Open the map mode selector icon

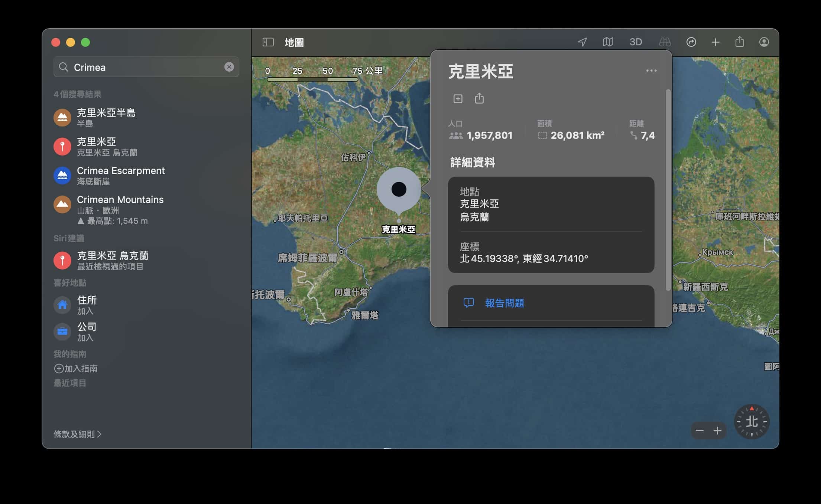pos(608,42)
